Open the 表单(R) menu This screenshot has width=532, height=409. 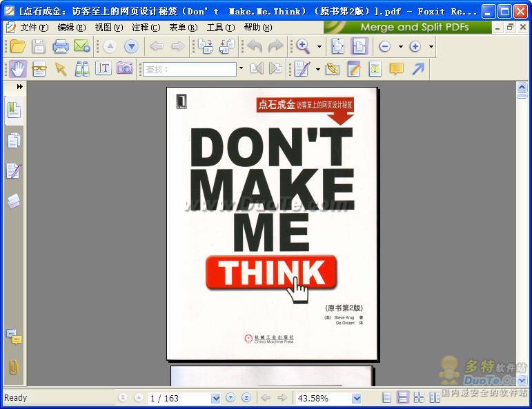click(x=184, y=28)
